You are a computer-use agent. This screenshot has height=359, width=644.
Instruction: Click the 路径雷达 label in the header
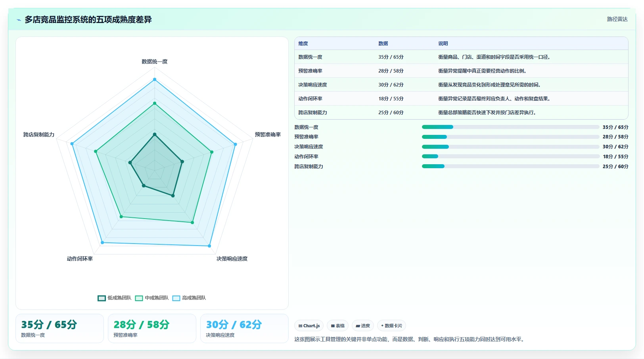[617, 19]
